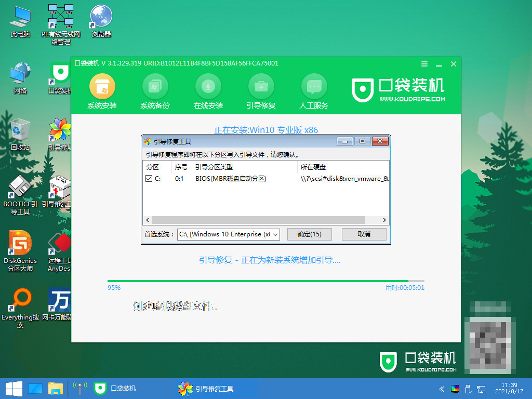Open the 系统安装 tool in 口袋装机
This screenshot has height=399, width=532.
pos(102,88)
